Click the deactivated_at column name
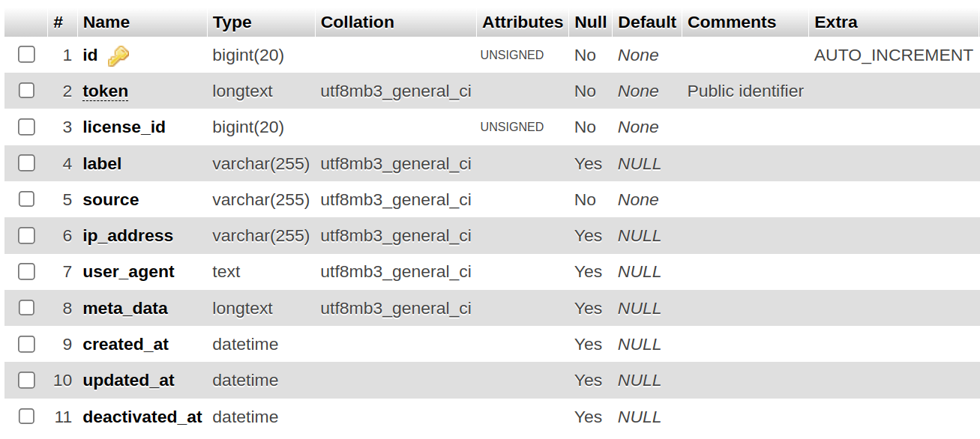Viewport: 980px width, 439px height. tap(142, 417)
